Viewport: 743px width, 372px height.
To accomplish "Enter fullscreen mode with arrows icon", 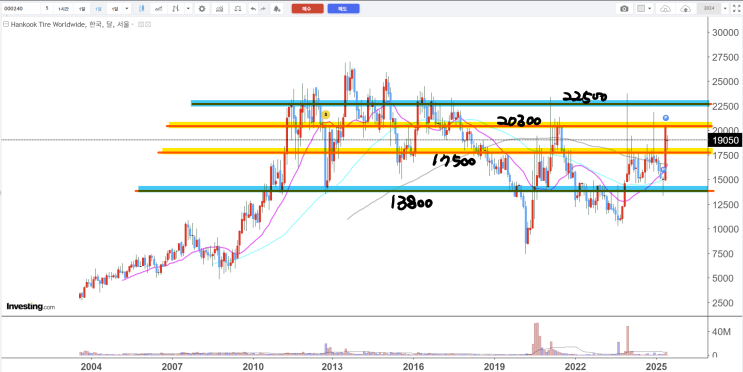I will coord(736,9).
